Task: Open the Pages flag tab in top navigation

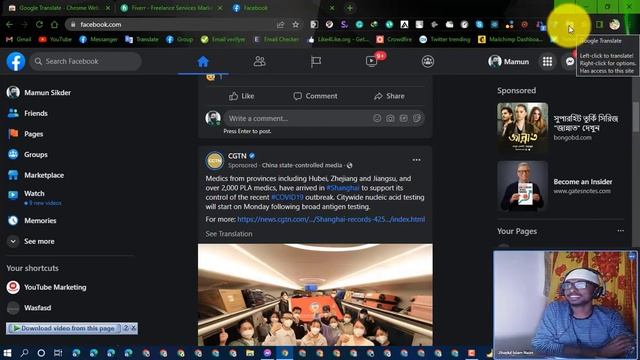Action: pyautogui.click(x=316, y=62)
